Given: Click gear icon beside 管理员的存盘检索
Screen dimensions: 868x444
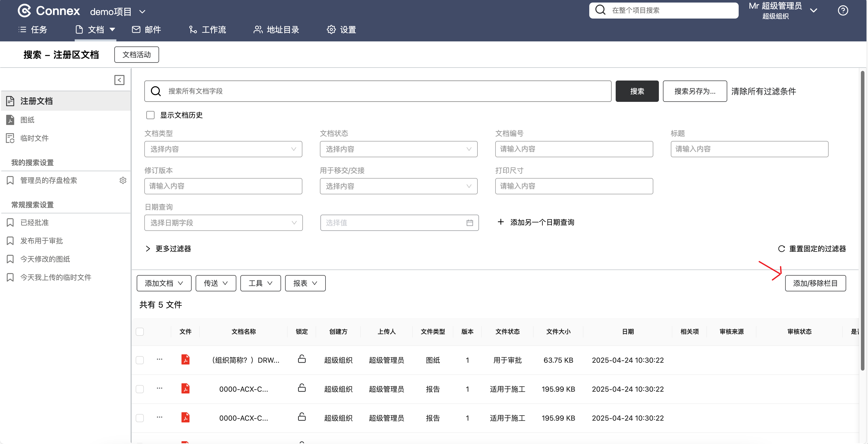Looking at the screenshot, I should [x=123, y=180].
